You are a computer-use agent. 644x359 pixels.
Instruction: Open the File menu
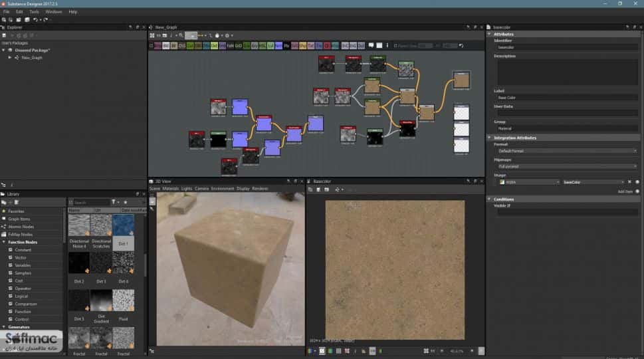tap(6, 12)
